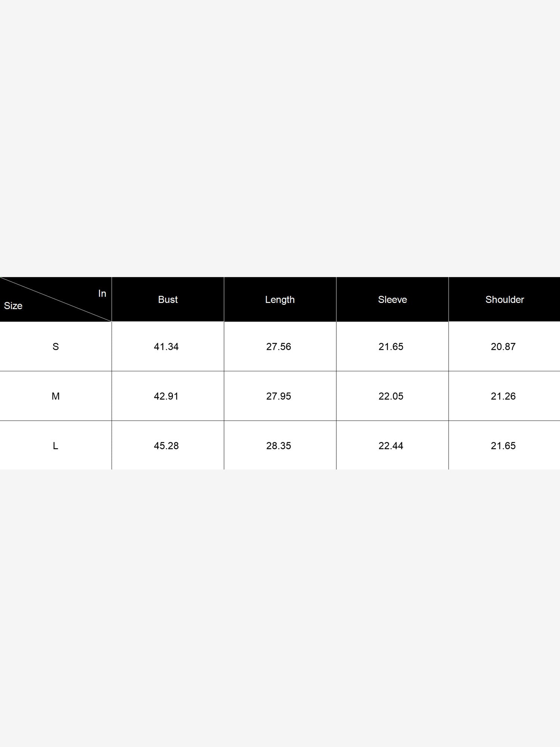560x747 pixels.
Task: Select the Shoulder column header
Action: [x=505, y=300]
